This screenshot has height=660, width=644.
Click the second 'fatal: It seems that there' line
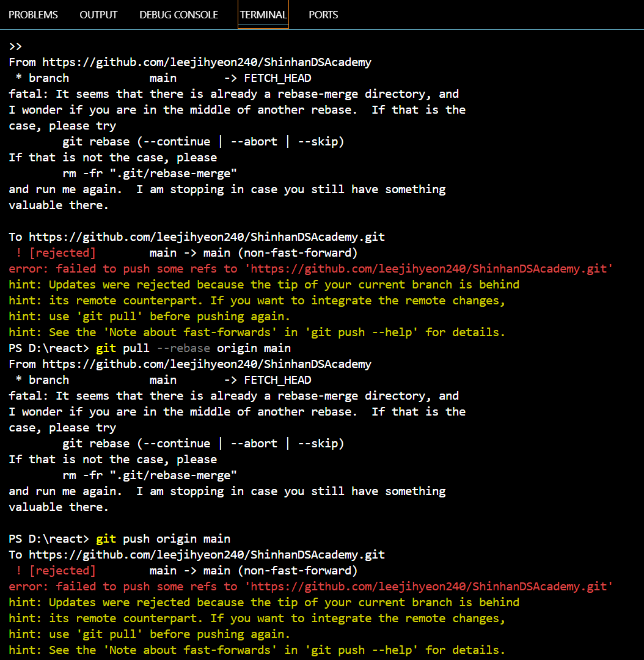(233, 396)
